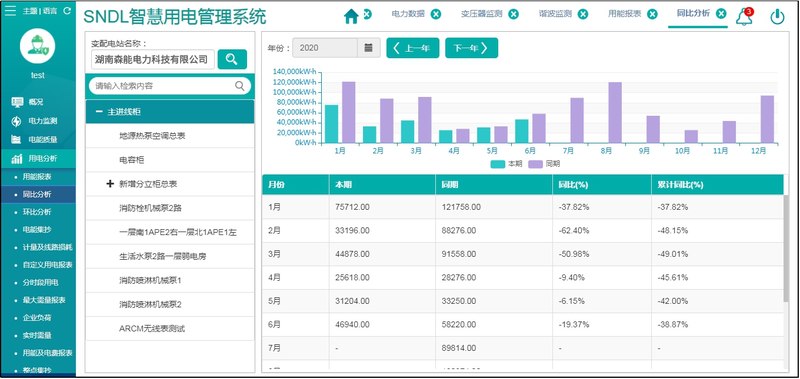
Task: Open the notification bell with badge
Action: tap(744, 17)
